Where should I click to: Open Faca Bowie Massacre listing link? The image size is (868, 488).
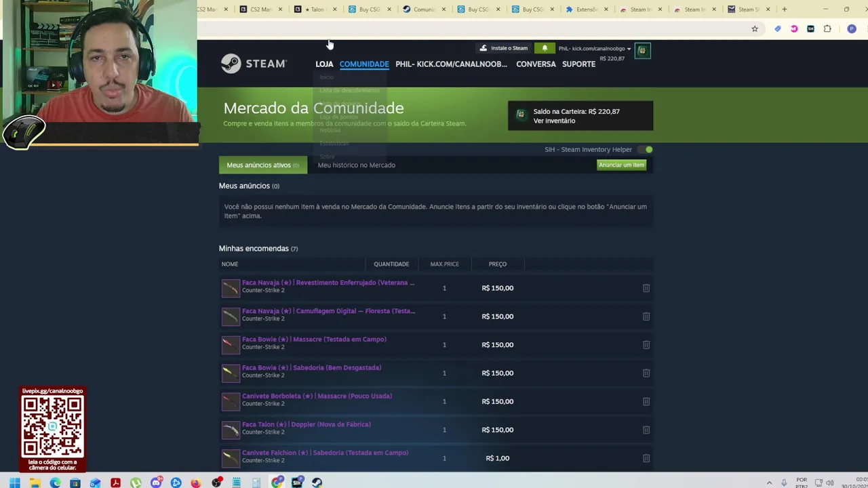pyautogui.click(x=314, y=340)
